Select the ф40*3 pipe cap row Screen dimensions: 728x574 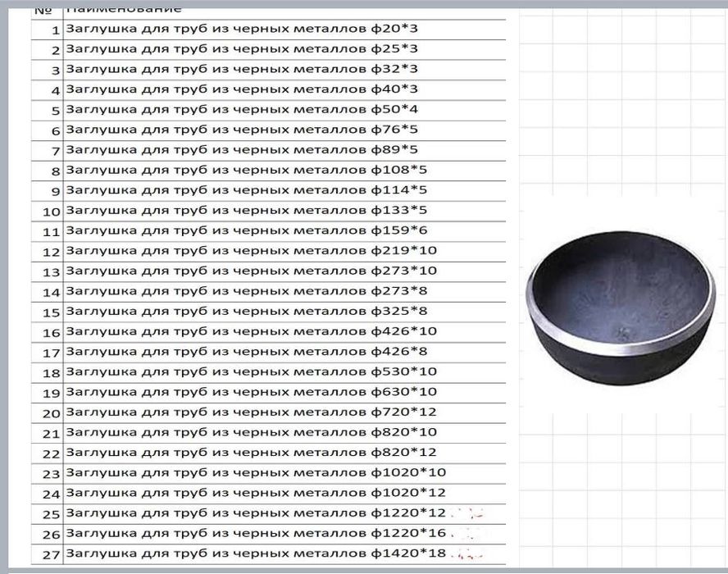click(x=284, y=90)
